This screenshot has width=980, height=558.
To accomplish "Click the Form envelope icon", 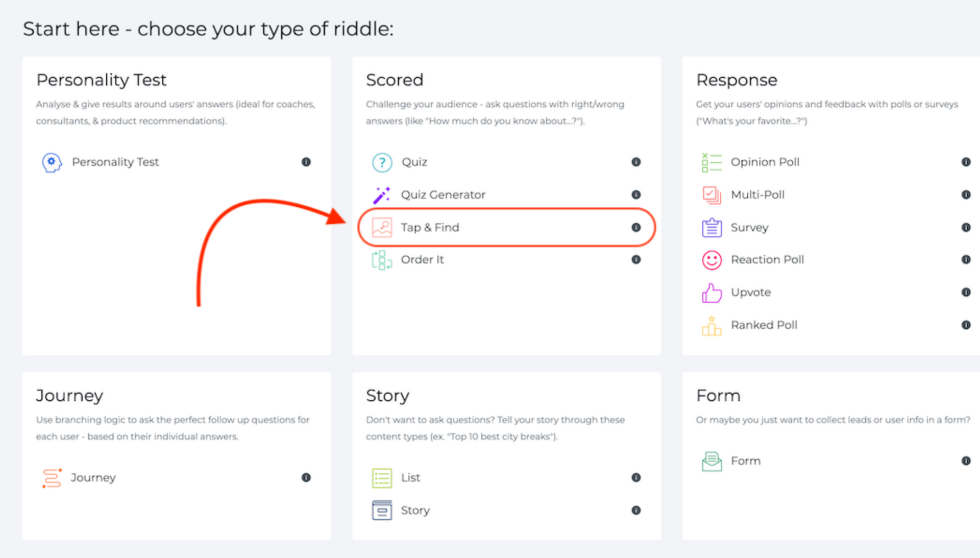I will point(712,461).
